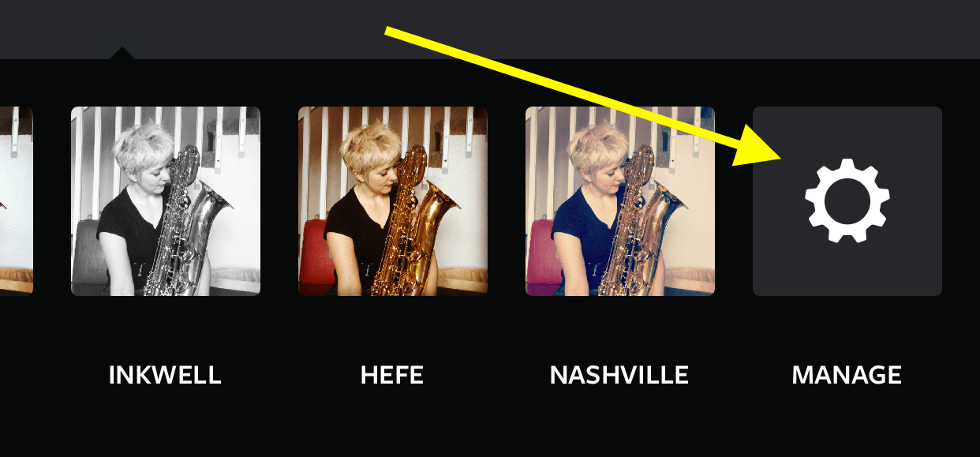Open filter management via gear icon
The image size is (980, 457).
[847, 200]
